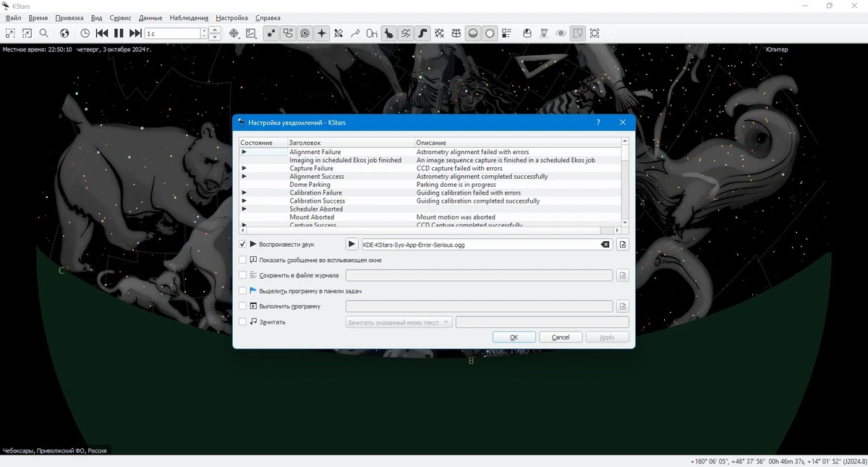Open geographic location globe icon
Viewport: 868px width, 467px height.
[64, 33]
